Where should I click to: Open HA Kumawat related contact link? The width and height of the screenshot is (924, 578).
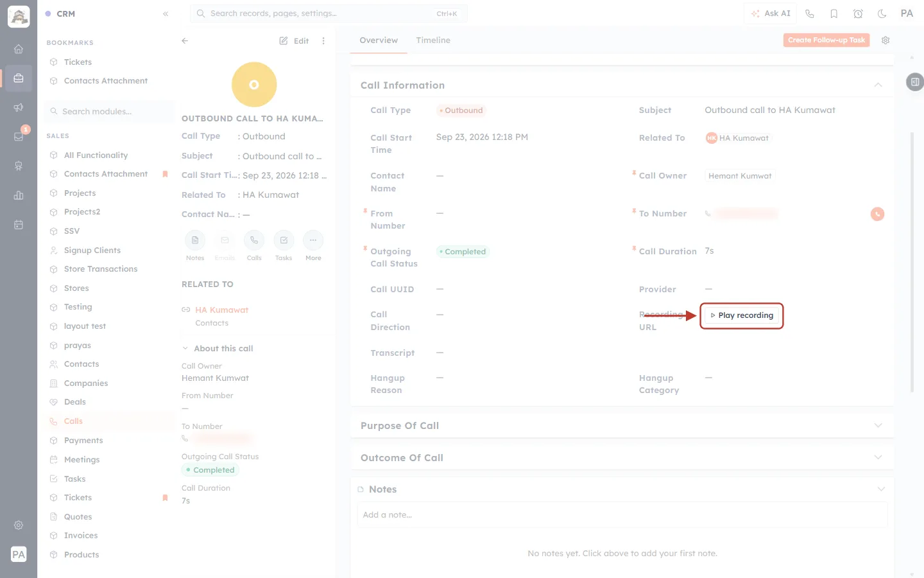click(221, 310)
